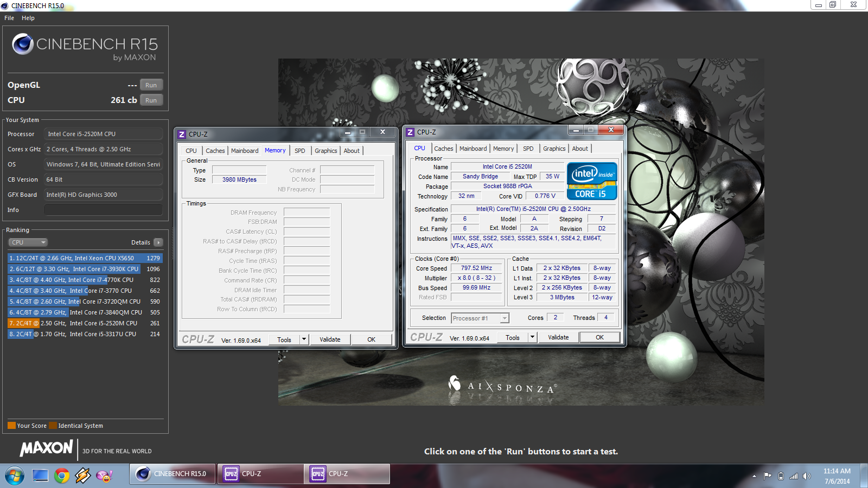Image resolution: width=868 pixels, height=488 pixels.
Task: Open Mainboard tab in right CPU-Z window
Action: point(473,149)
